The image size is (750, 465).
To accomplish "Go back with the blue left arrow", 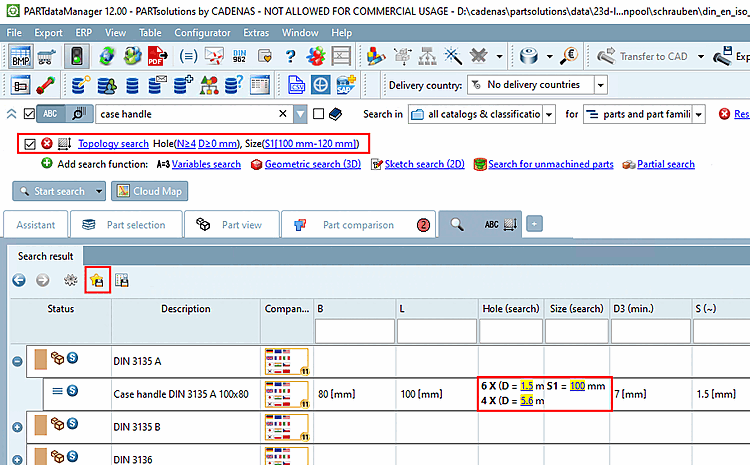I will point(19,280).
